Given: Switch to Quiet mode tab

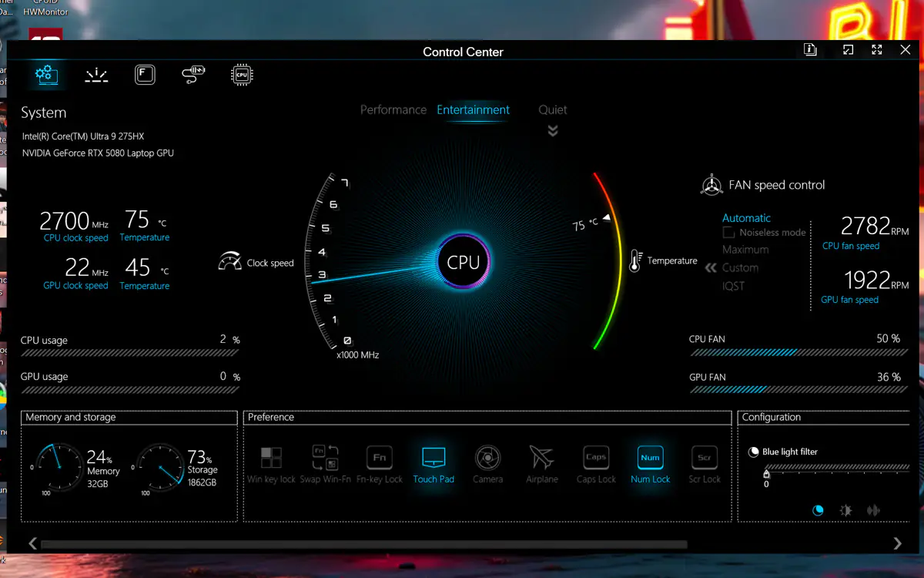Looking at the screenshot, I should (x=553, y=109).
